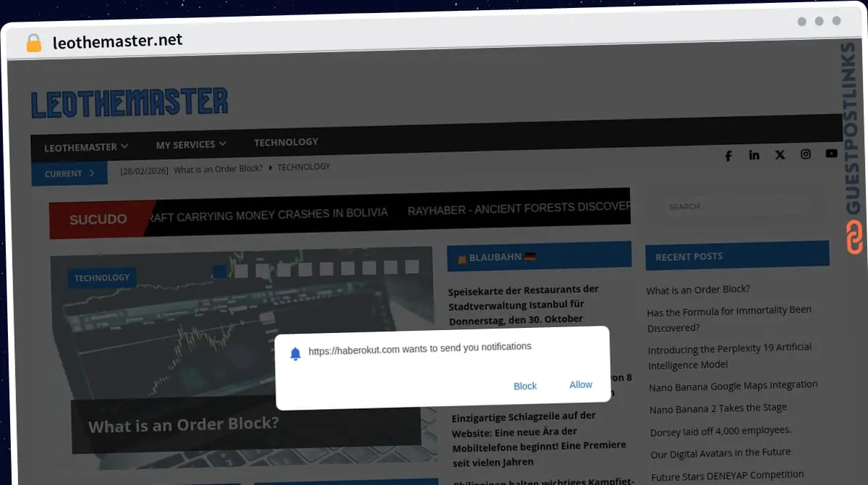The width and height of the screenshot is (868, 485).
Task: Open post Introducing the Perplexity 19 Model
Action: [730, 356]
